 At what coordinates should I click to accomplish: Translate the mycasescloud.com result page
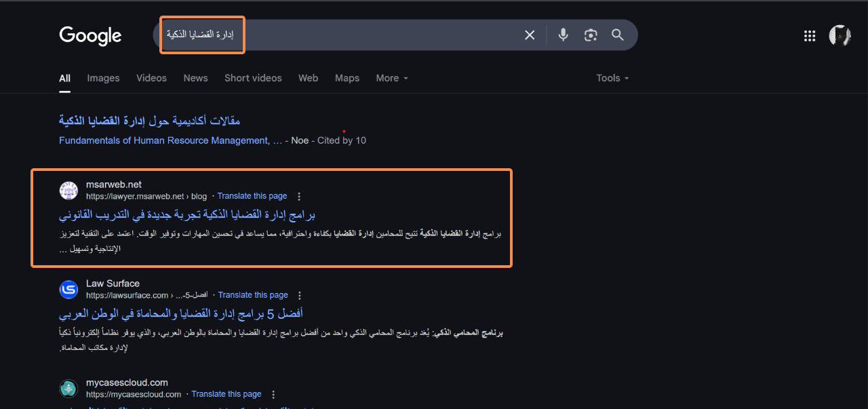226,394
